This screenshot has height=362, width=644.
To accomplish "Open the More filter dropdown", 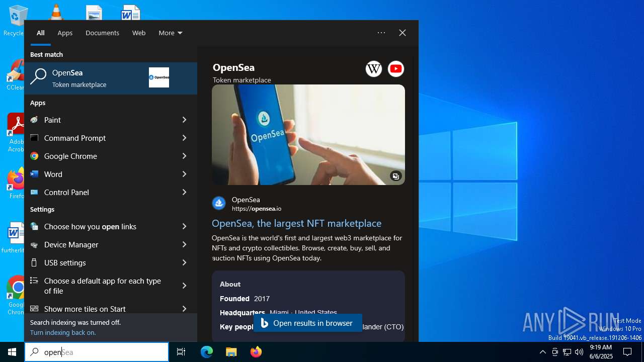I will pyautogui.click(x=171, y=33).
